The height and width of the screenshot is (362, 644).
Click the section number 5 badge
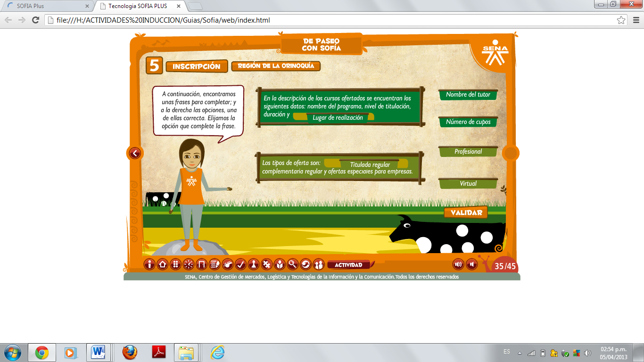[154, 66]
